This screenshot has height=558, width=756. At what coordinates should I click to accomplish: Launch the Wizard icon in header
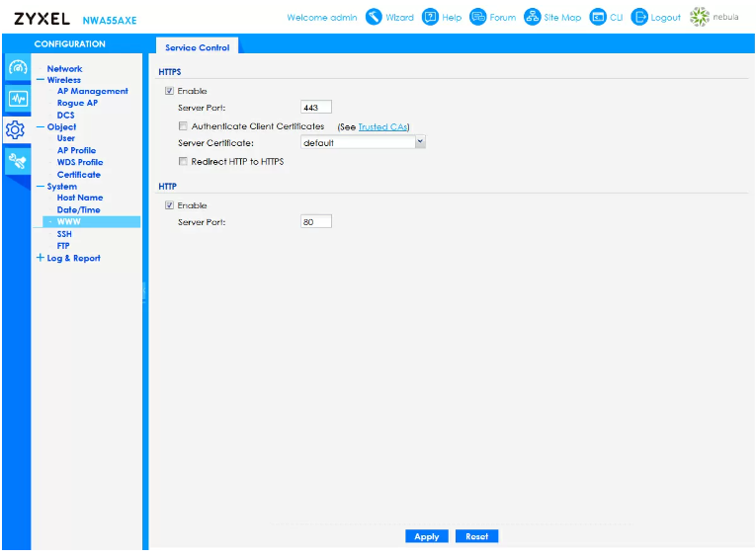click(x=374, y=17)
